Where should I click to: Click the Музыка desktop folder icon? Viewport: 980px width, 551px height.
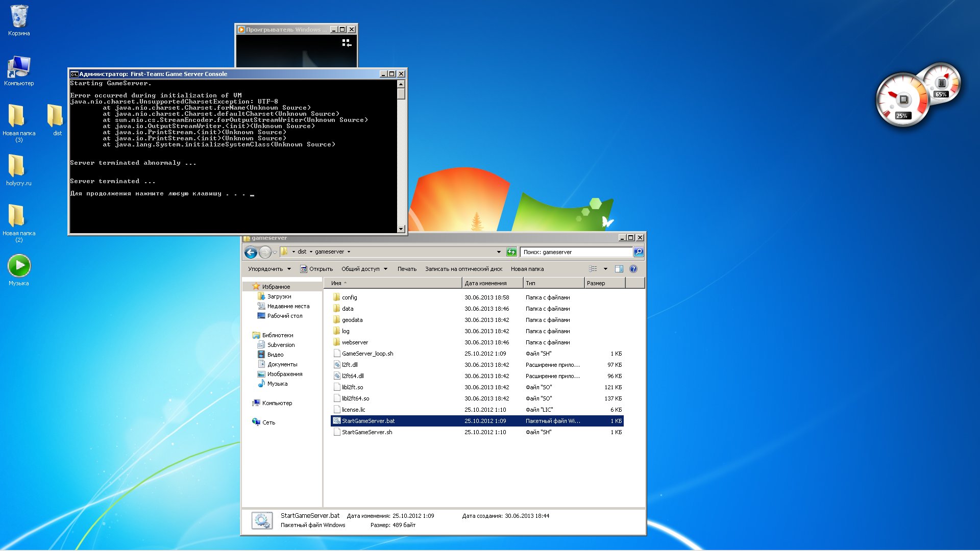point(18,266)
